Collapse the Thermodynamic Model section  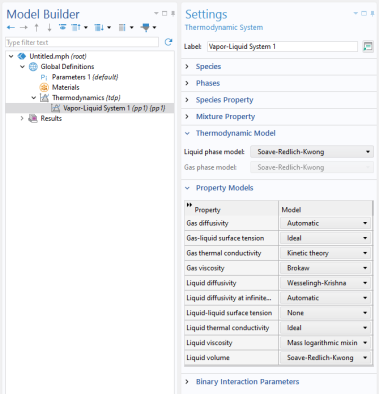pos(187,133)
